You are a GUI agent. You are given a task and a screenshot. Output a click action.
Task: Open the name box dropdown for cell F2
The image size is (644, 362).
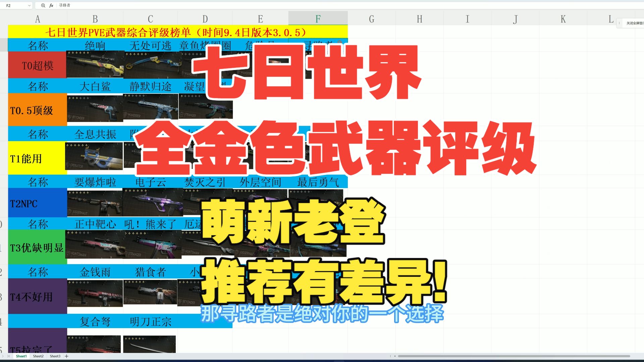coord(29,5)
